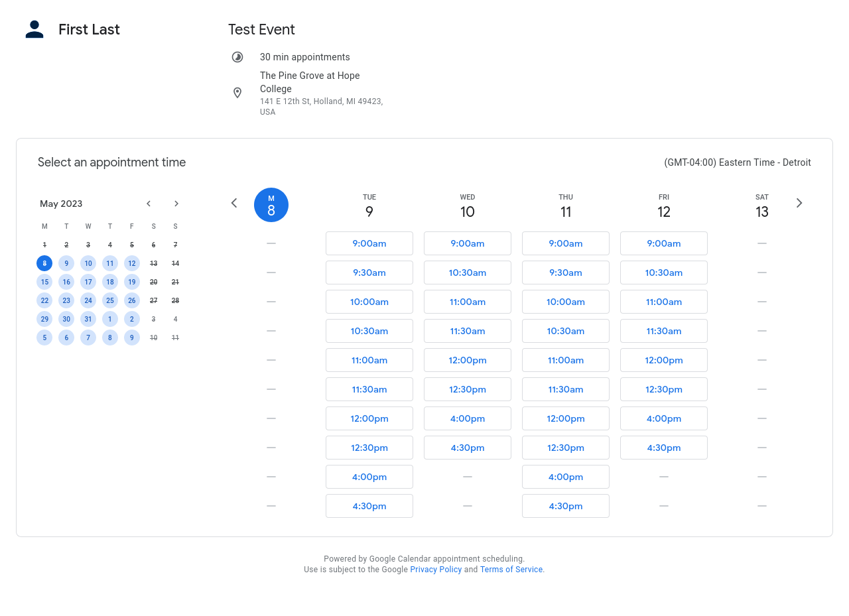Select Thursday 4:30pm appointment time
The image size is (849, 616).
pos(566,506)
